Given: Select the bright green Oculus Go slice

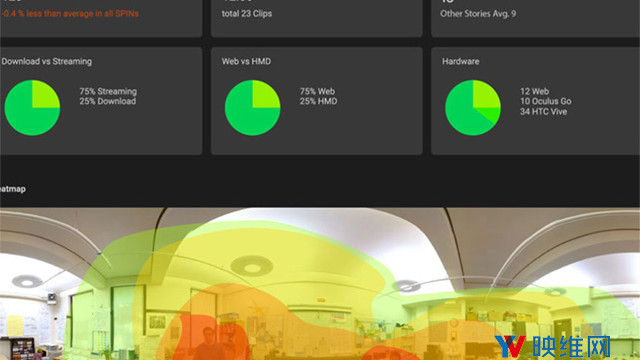Looking at the screenshot, I should coord(491,115).
